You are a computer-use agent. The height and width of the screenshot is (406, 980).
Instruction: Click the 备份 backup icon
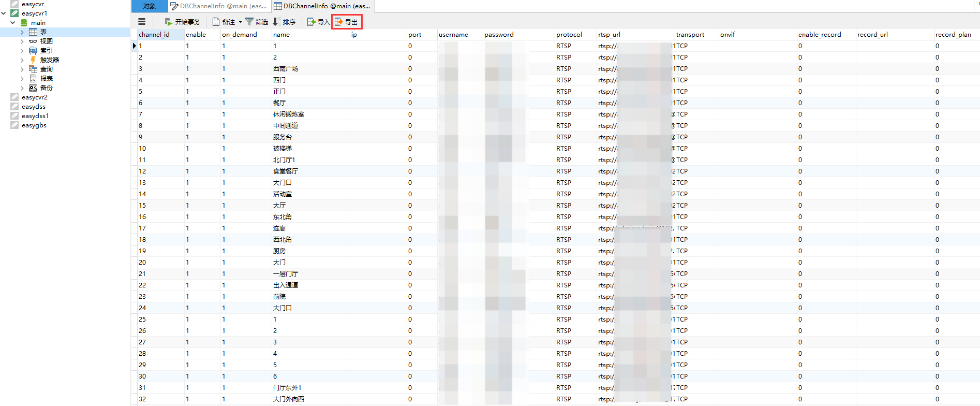(33, 88)
